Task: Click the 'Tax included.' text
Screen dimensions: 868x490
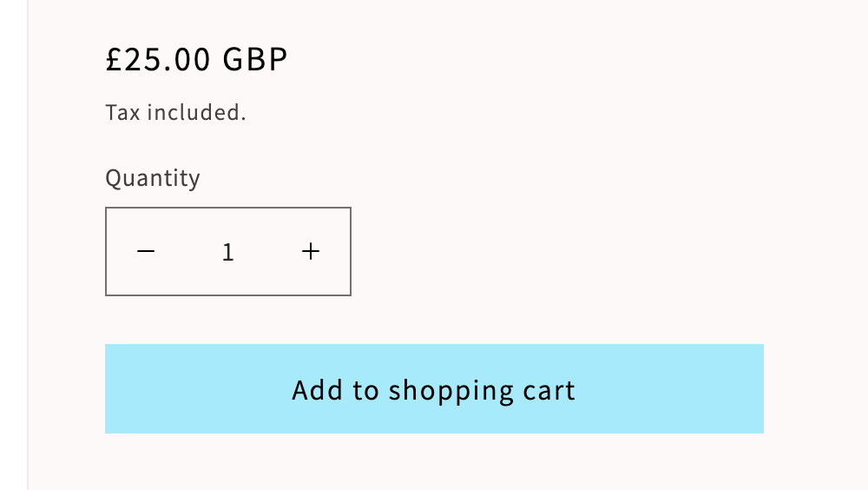Action: [175, 112]
